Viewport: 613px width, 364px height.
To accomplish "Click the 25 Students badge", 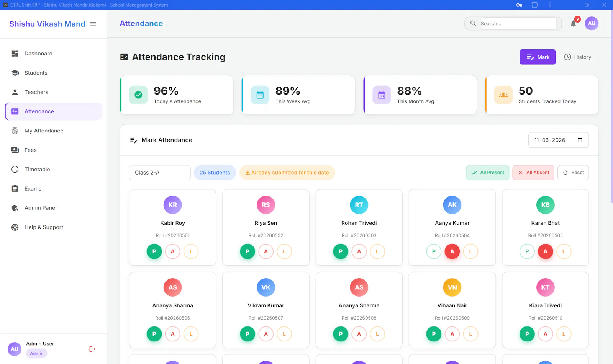I will [x=215, y=173].
